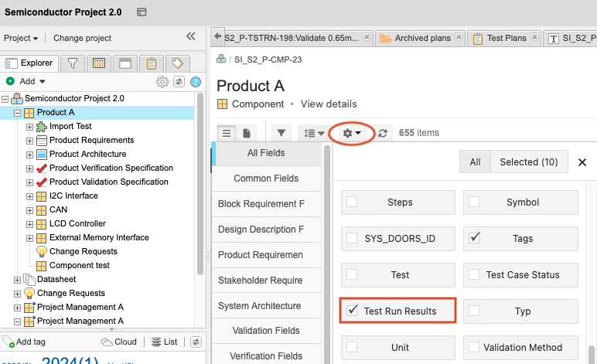597x364 pixels.
Task: Open the gear field settings dropdown
Action: pyautogui.click(x=352, y=133)
